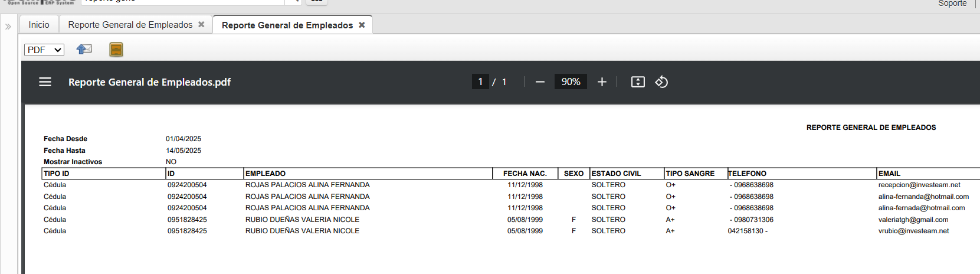Click the search box at the top
Image resolution: width=980 pixels, height=274 pixels.
[x=183, y=2]
